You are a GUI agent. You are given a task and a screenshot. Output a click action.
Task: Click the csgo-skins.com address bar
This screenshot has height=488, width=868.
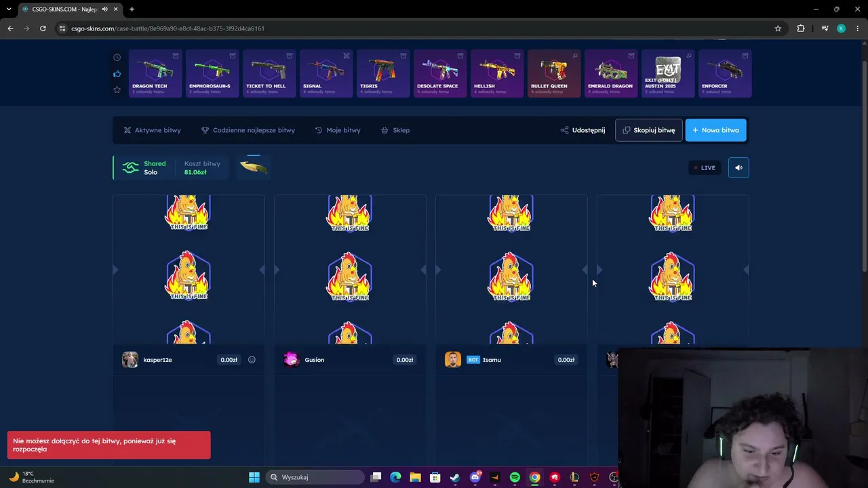pos(420,28)
